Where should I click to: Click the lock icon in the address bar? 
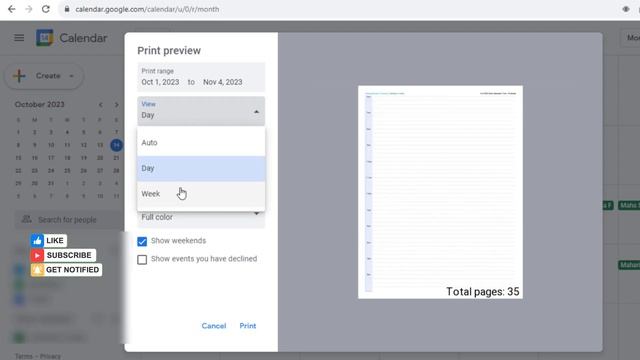(x=67, y=9)
